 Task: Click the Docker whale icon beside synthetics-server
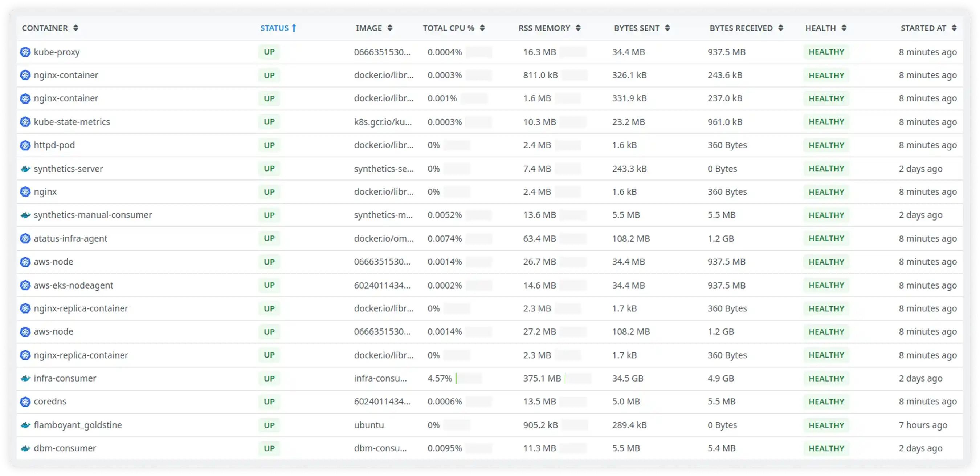[x=25, y=168]
